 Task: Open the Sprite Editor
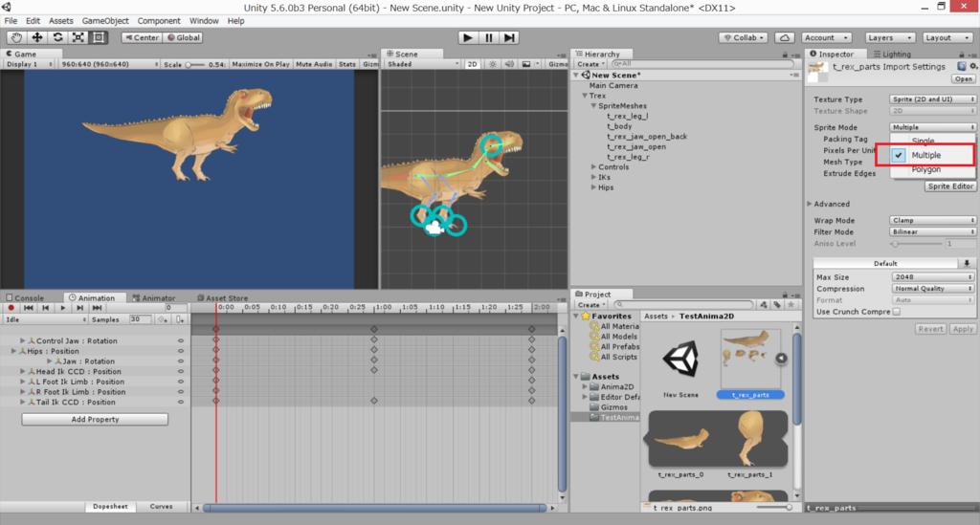tap(950, 186)
